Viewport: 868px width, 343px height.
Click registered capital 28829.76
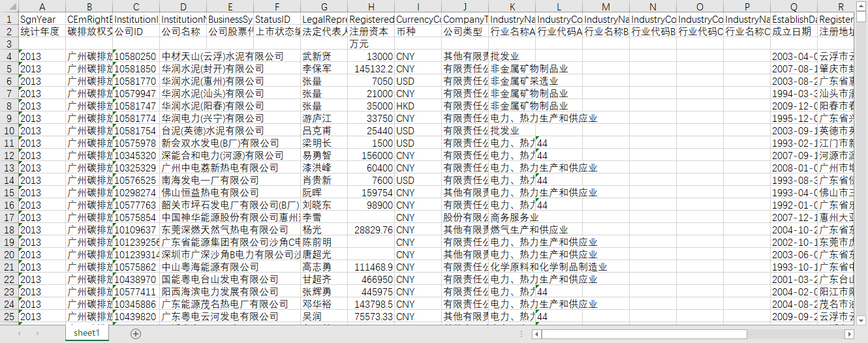pyautogui.click(x=371, y=230)
